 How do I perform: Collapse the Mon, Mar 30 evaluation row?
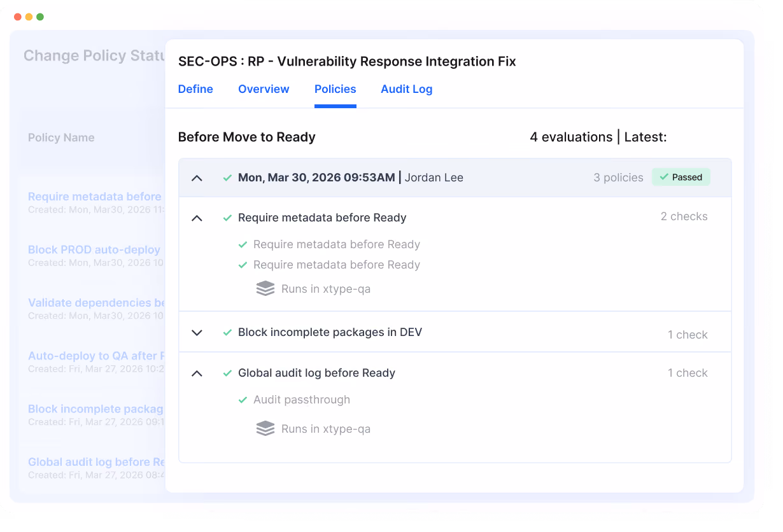pyautogui.click(x=197, y=178)
